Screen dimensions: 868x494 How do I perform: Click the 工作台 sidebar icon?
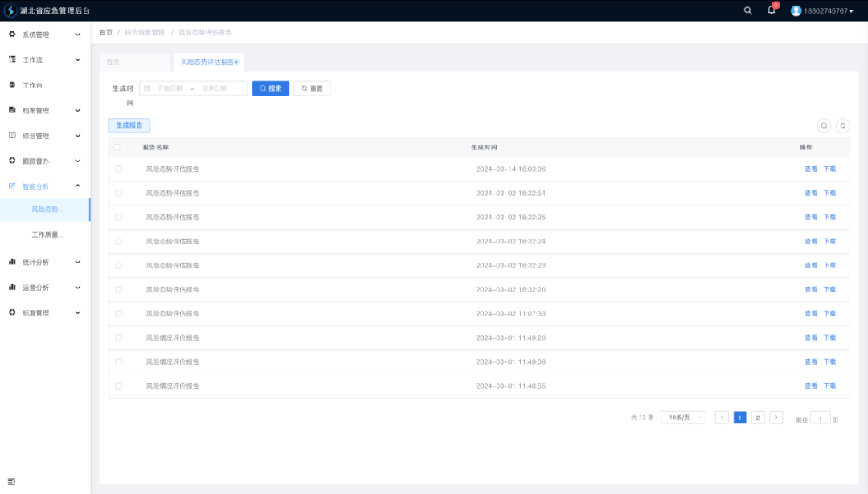coord(12,85)
